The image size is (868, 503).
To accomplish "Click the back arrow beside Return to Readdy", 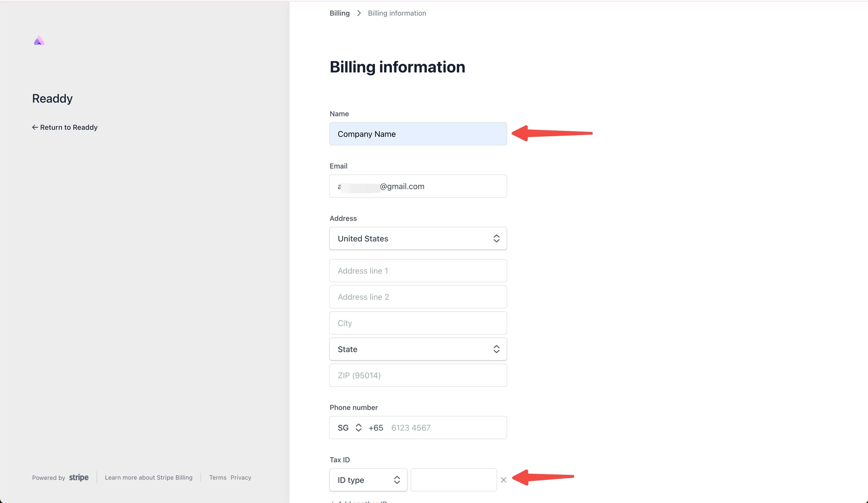I will click(x=35, y=127).
